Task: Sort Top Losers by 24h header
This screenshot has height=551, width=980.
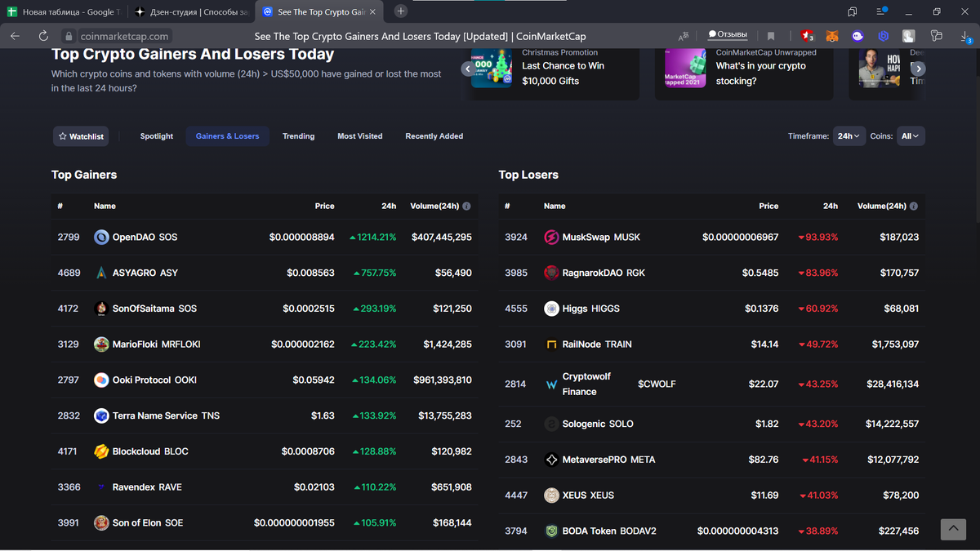Action: (831, 207)
